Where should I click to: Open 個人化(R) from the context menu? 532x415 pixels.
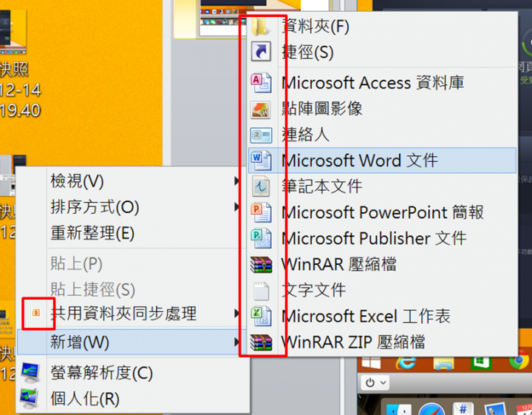[133, 399]
